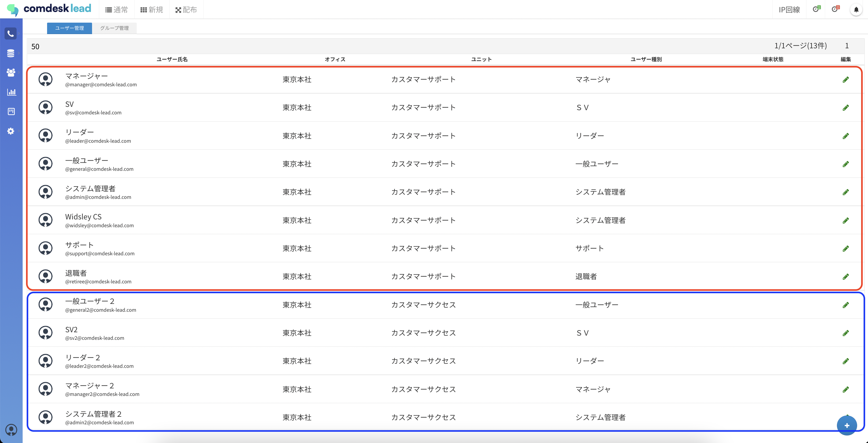Click the ユーザー種別 column header

tap(646, 59)
